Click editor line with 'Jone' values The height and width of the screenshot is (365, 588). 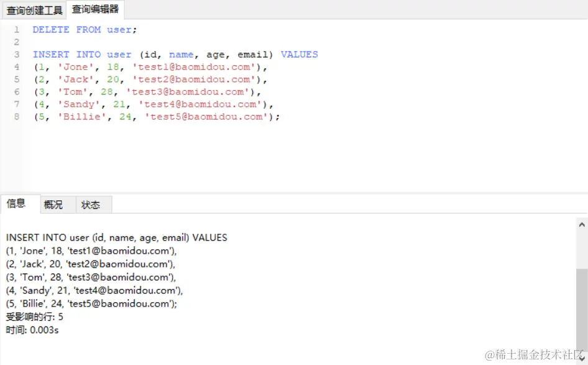click(x=150, y=67)
